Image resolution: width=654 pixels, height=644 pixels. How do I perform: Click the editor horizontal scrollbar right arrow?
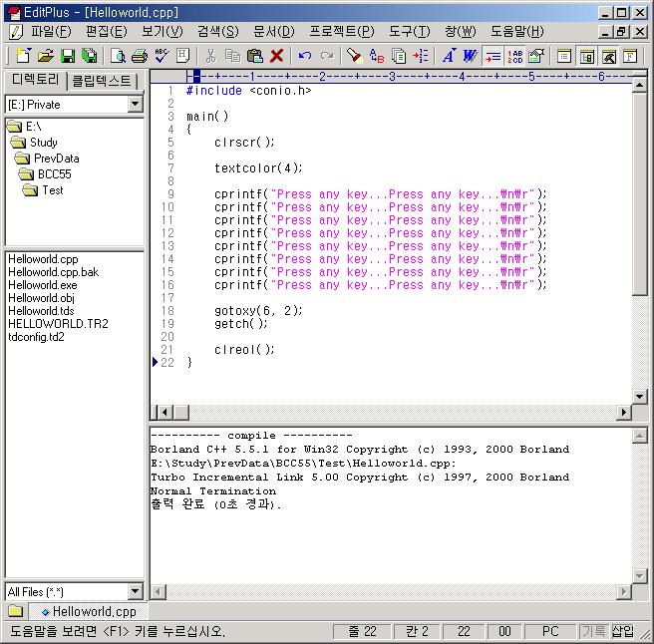click(x=623, y=412)
